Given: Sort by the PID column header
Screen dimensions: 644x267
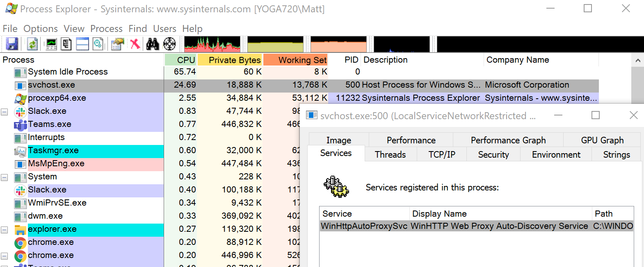Looking at the screenshot, I should click(345, 60).
